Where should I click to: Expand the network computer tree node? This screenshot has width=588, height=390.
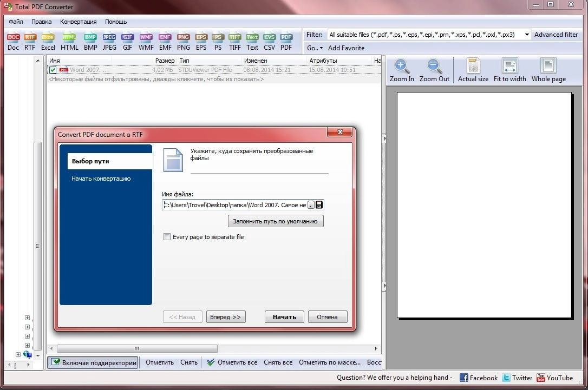click(x=18, y=354)
